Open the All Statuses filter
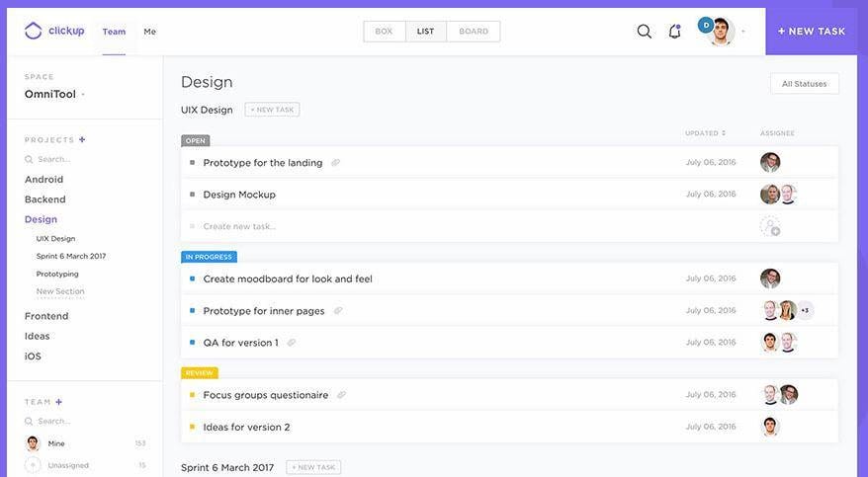Viewport: 868px width, 477px height. (805, 84)
